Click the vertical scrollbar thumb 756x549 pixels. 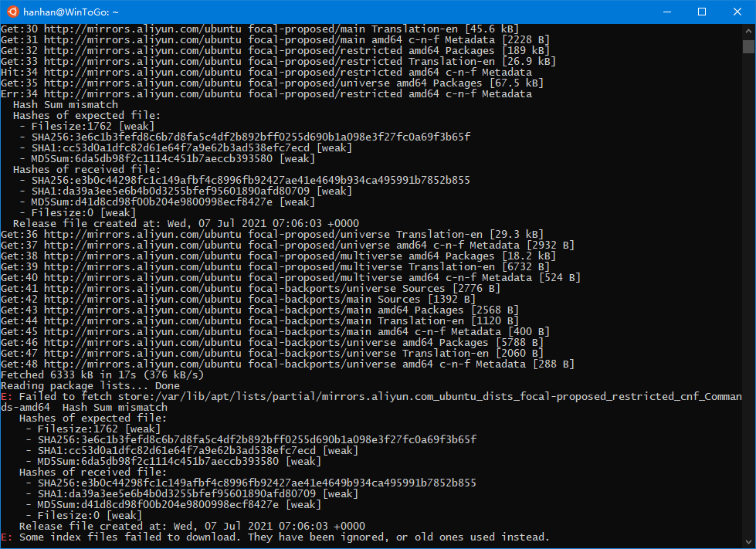[x=748, y=46]
